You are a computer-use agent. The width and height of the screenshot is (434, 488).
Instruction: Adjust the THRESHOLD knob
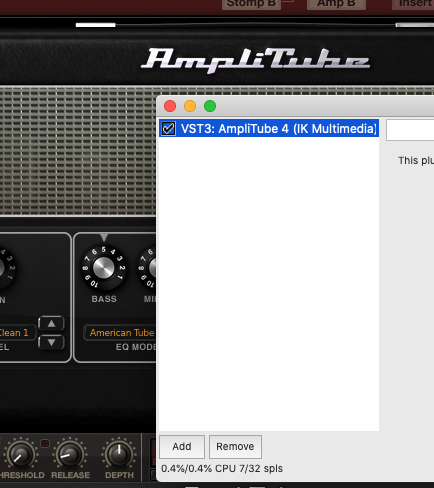[21, 455]
